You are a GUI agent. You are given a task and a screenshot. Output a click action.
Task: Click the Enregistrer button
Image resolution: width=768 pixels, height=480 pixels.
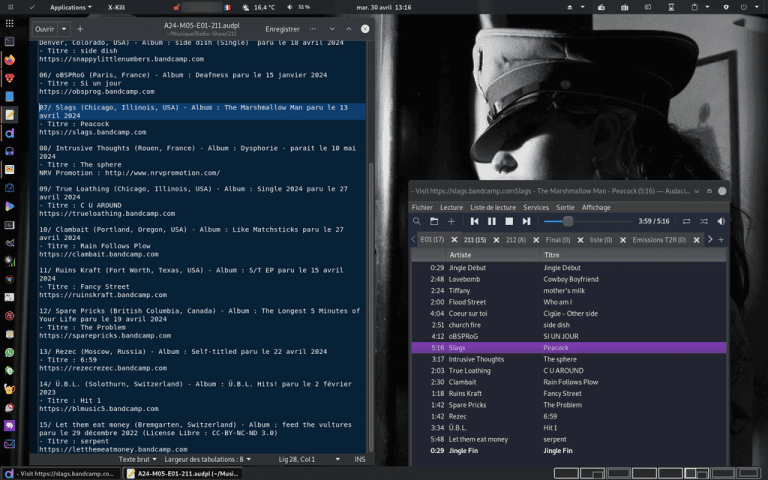(282, 29)
